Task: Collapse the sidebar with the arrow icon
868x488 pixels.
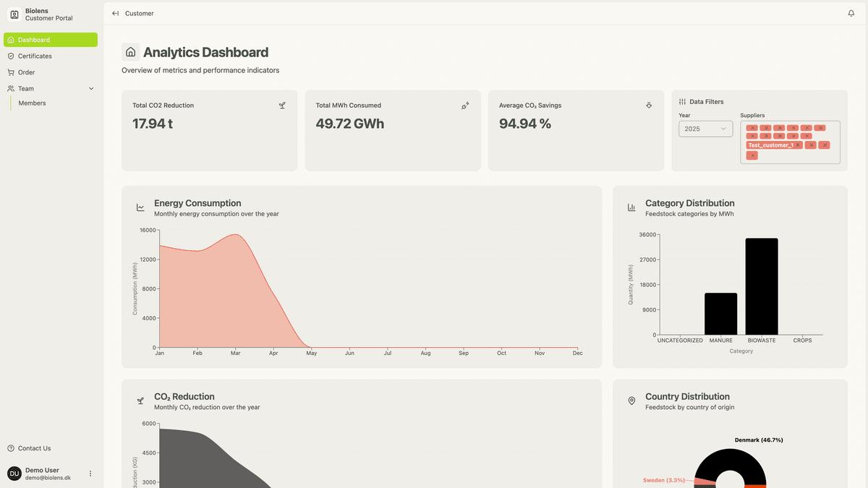Action: [x=114, y=13]
